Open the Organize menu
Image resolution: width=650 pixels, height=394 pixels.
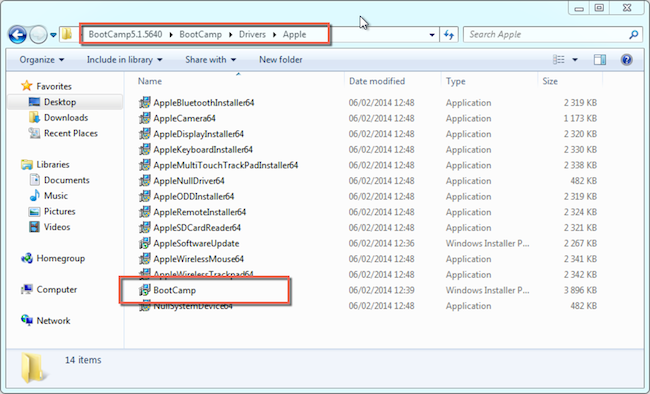[x=41, y=60]
